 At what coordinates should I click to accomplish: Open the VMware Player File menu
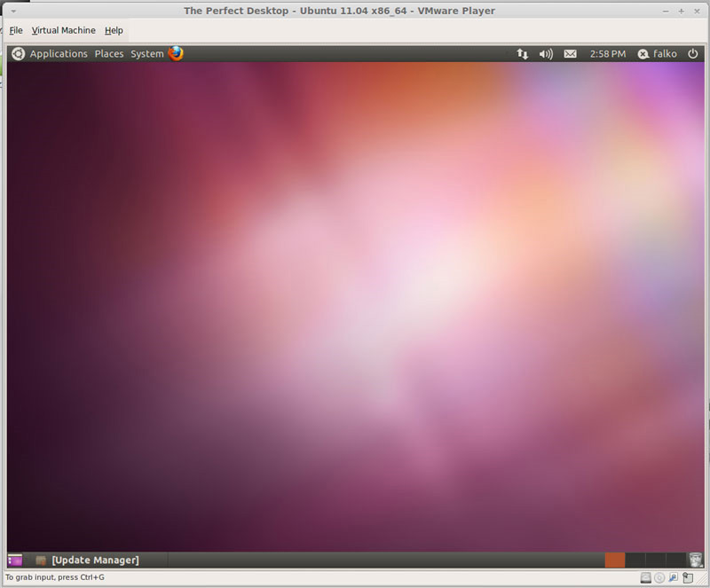(x=16, y=30)
